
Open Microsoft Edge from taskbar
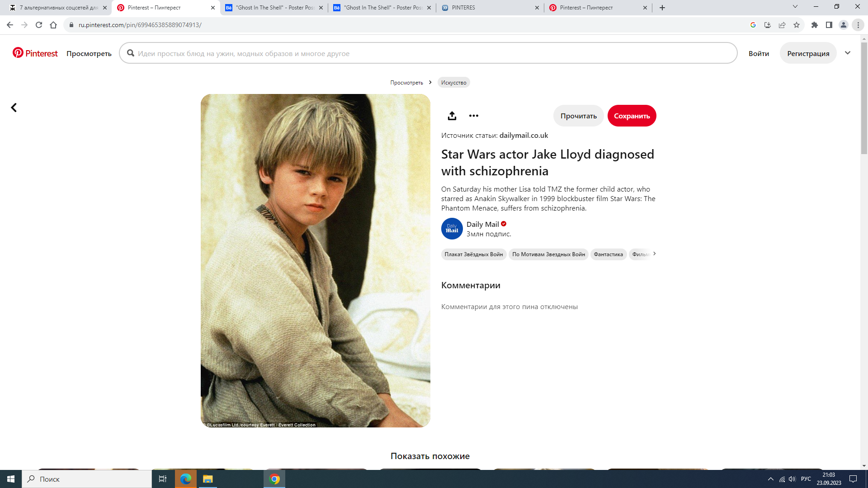click(186, 479)
